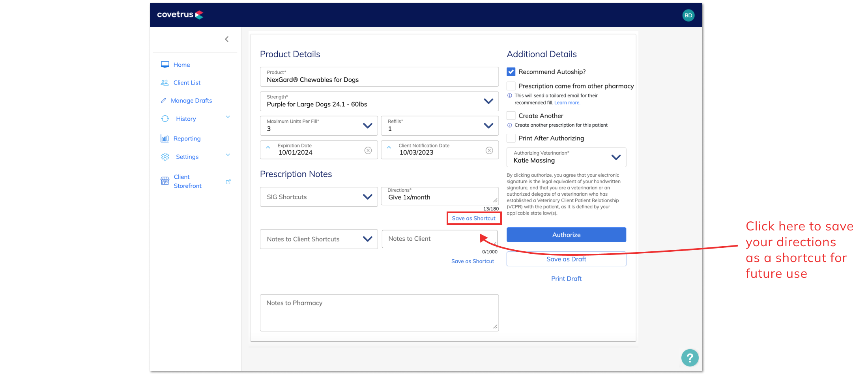Click the Expiration Date field
Viewport: 868px width, 378px height.
319,150
